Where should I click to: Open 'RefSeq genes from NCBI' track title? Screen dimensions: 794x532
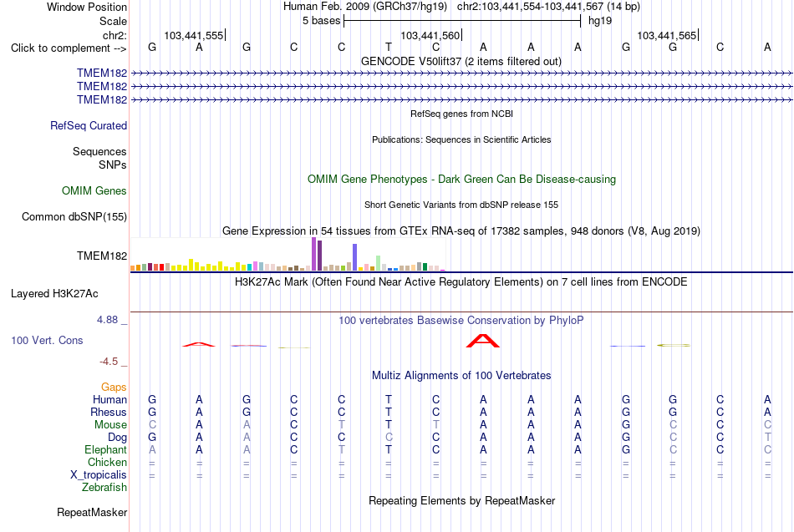[461, 114]
